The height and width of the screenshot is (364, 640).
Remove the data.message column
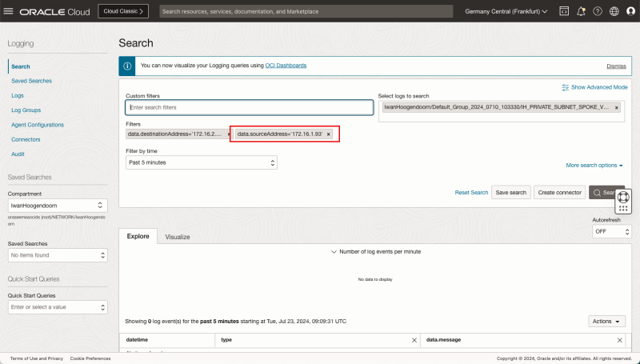click(619, 340)
